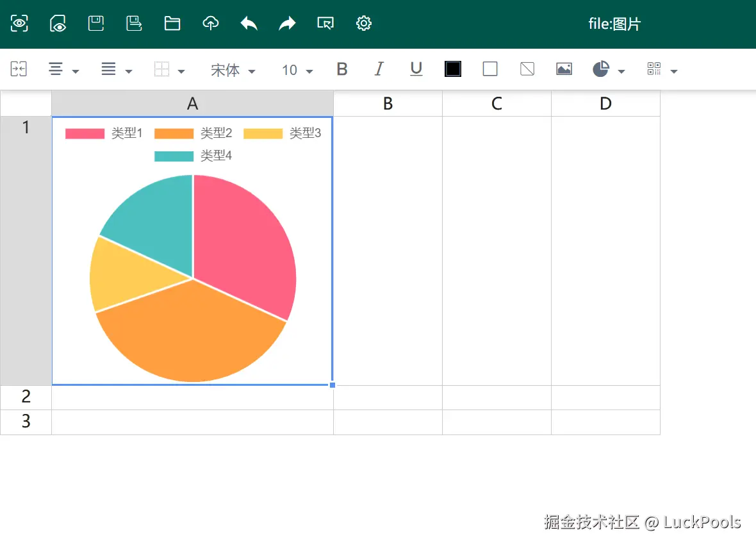The height and width of the screenshot is (546, 756).
Task: Open the 宋体 font family dropdown
Action: (233, 70)
